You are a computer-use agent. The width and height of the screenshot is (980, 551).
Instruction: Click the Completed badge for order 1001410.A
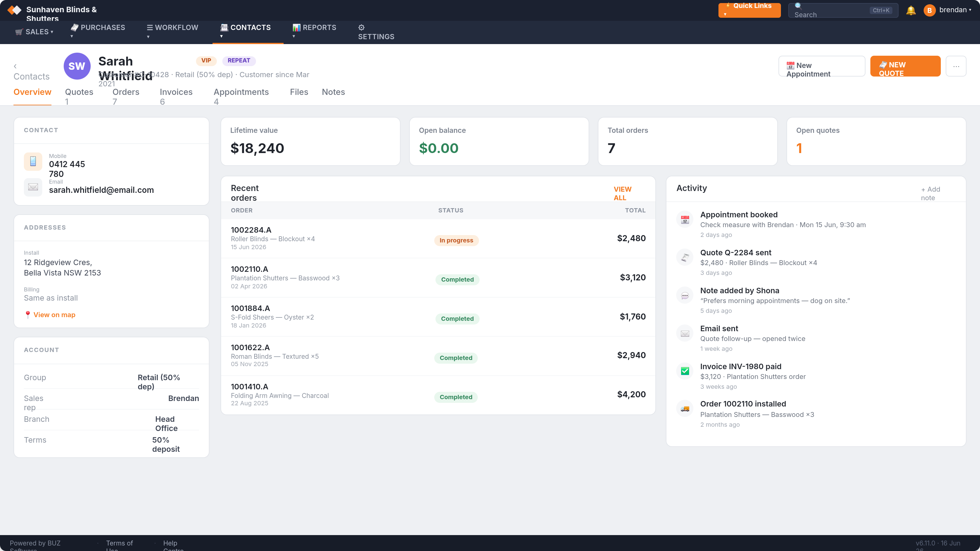(456, 397)
